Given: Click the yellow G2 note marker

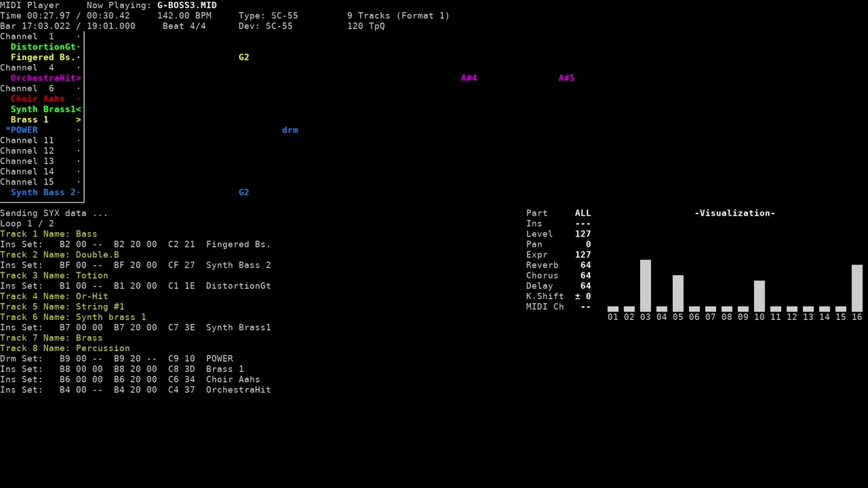Looking at the screenshot, I should tap(244, 57).
